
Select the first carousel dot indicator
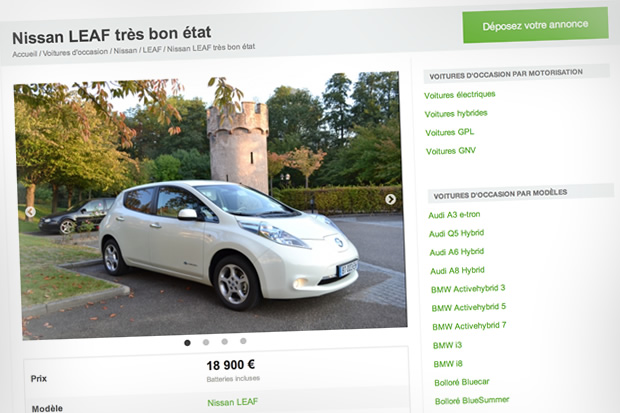click(x=187, y=343)
